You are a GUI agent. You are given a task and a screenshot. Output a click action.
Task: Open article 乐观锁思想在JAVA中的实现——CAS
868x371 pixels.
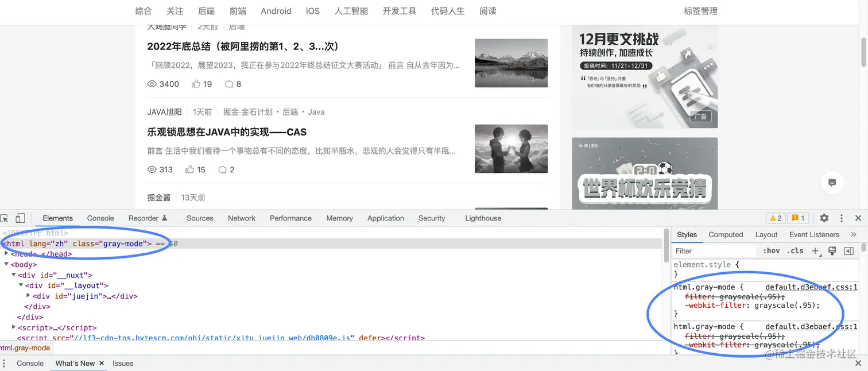click(x=227, y=132)
